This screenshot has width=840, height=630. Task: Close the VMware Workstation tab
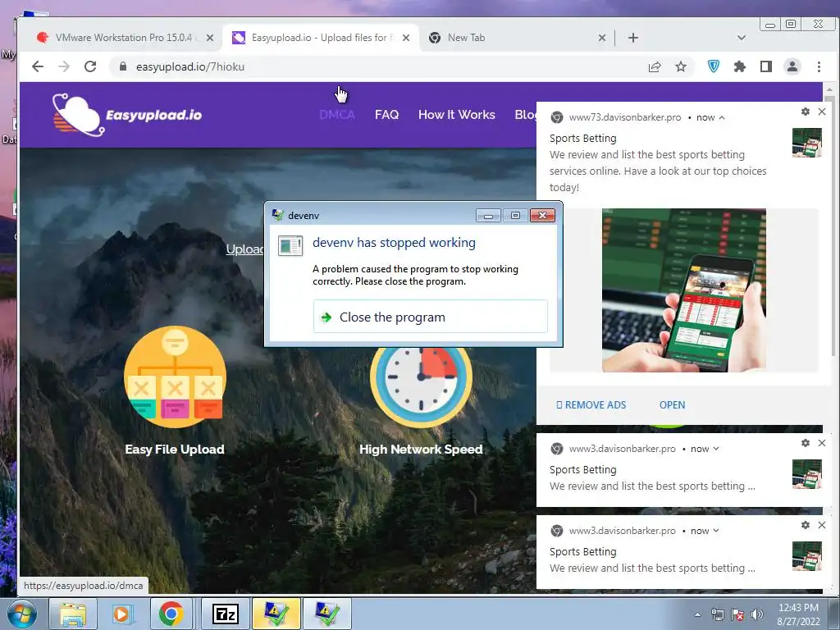[x=210, y=38]
